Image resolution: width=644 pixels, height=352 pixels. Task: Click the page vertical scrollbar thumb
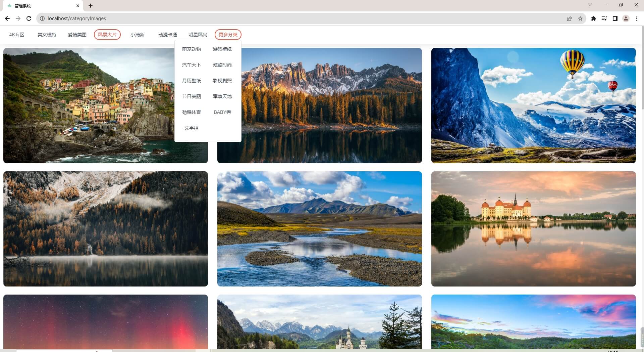point(642,67)
